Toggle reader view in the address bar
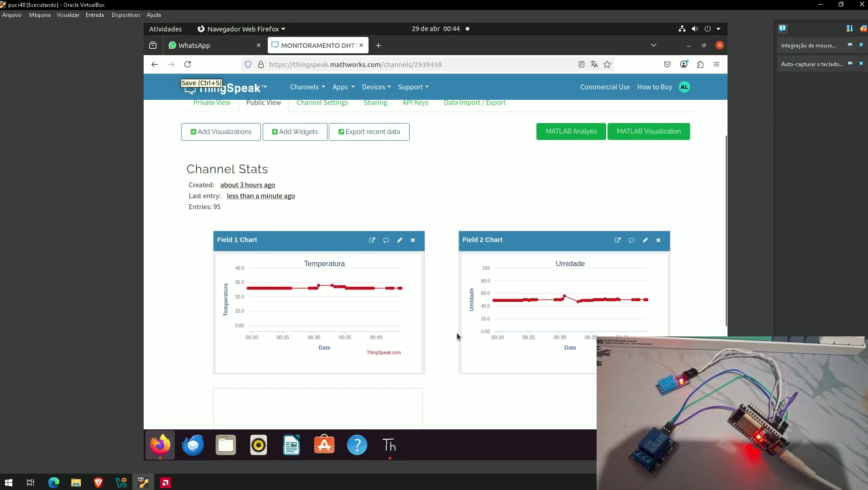 581,64
